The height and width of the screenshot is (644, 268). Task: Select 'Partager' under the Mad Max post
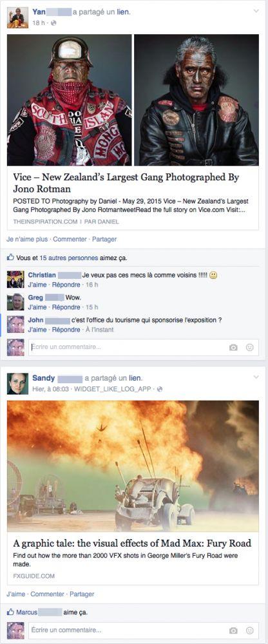coord(82,594)
